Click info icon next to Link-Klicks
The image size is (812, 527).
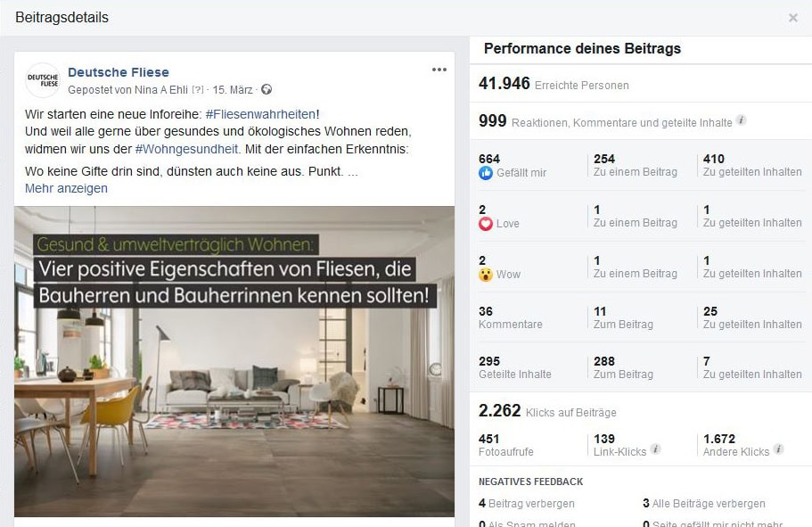656,449
